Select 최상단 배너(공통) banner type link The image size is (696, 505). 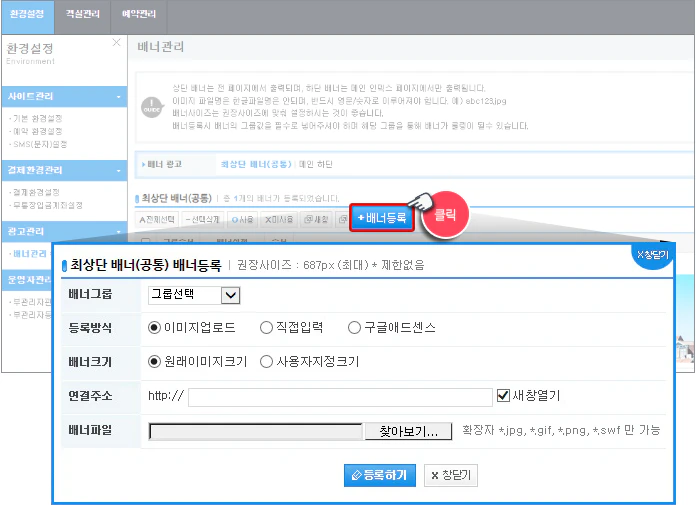pos(256,165)
